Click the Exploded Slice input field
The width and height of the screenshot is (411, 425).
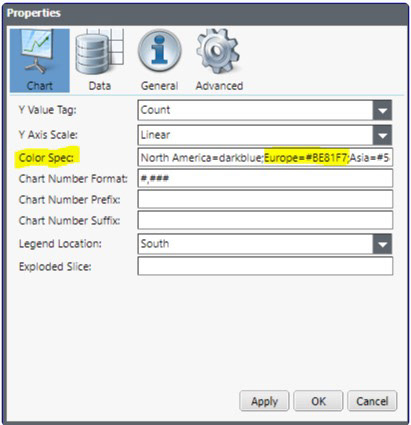265,266
